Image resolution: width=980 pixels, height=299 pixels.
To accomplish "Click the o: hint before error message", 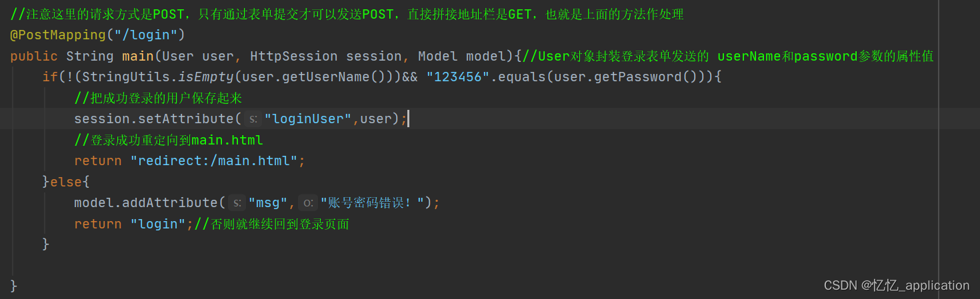I will (307, 202).
